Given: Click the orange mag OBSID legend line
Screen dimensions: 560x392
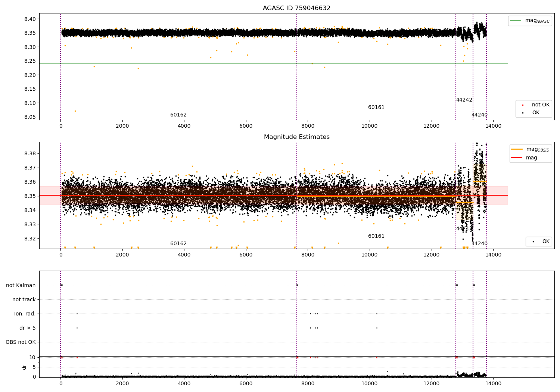Looking at the screenshot, I should (517, 149).
